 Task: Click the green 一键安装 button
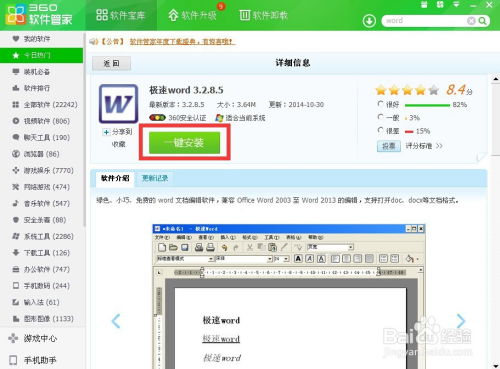click(185, 143)
